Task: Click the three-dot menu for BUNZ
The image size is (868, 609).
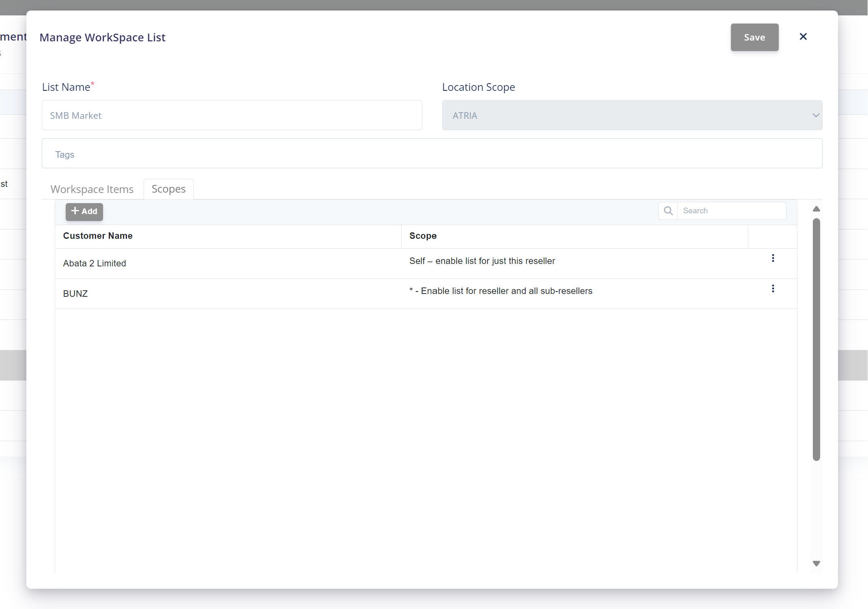Action: (x=773, y=288)
